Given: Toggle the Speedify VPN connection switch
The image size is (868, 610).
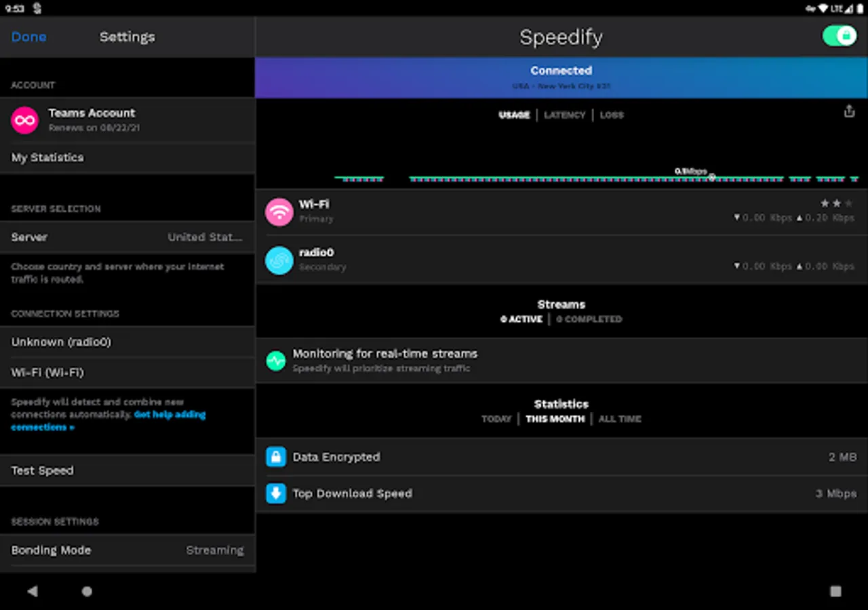Looking at the screenshot, I should [839, 36].
